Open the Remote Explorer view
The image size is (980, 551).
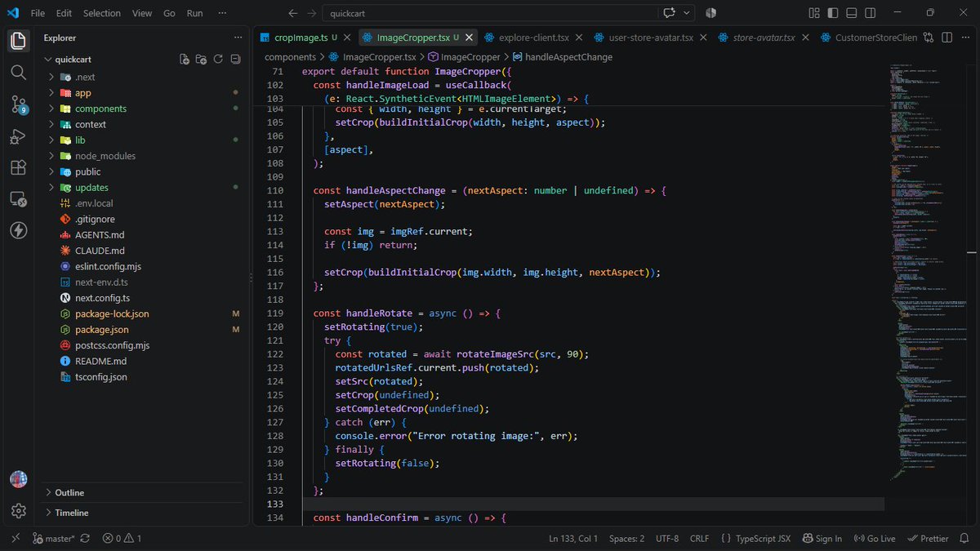tap(18, 199)
